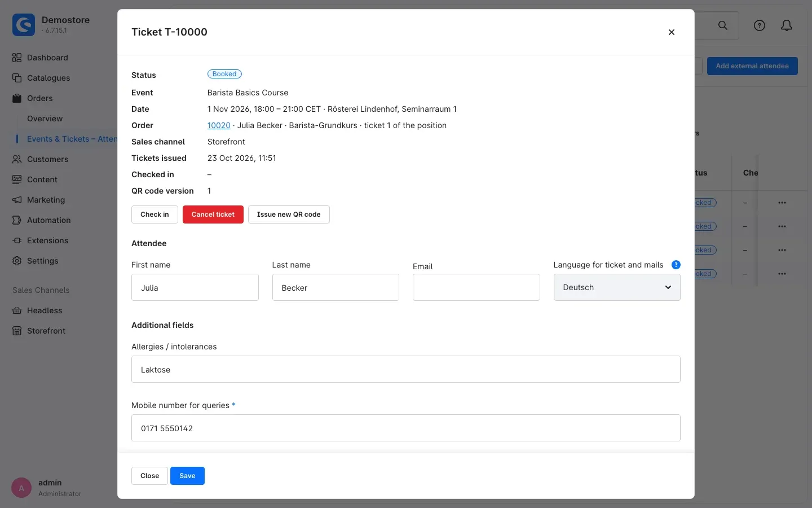Click the red Cancel ticket button
The width and height of the screenshot is (812, 508).
[x=213, y=214]
